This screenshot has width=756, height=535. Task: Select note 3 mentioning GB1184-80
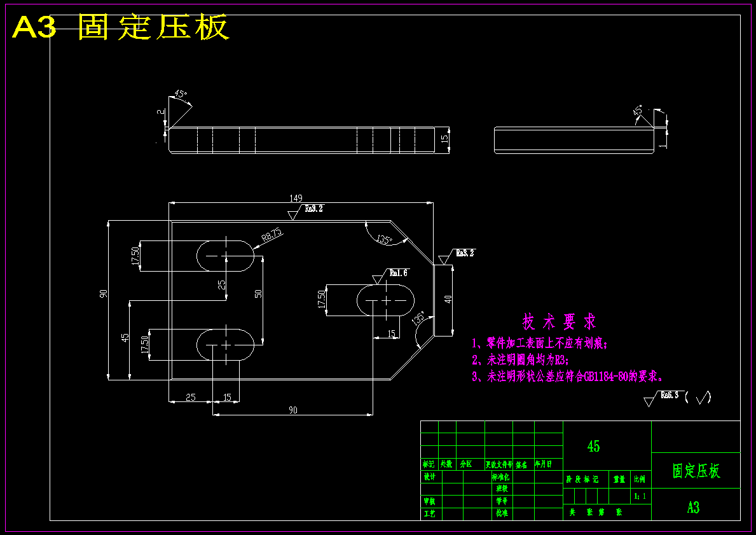[x=568, y=377]
